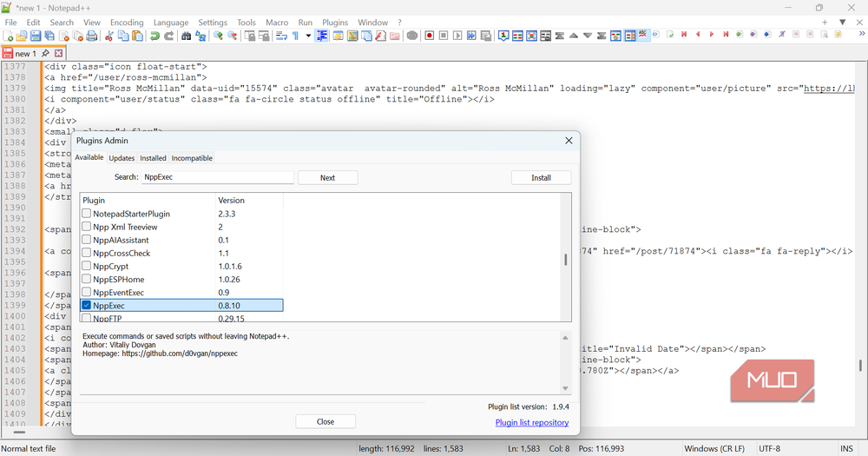Click the description scroll down arrow
The image size is (868, 456).
[565, 388]
